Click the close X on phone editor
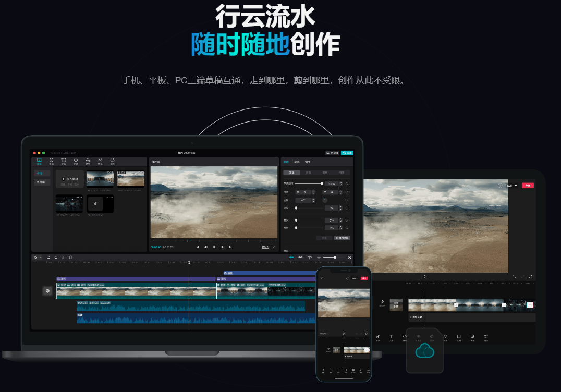This screenshot has width=561, height=392. click(x=322, y=278)
